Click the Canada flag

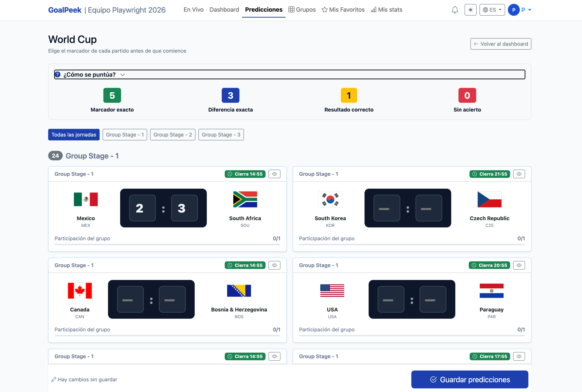pyautogui.click(x=80, y=290)
